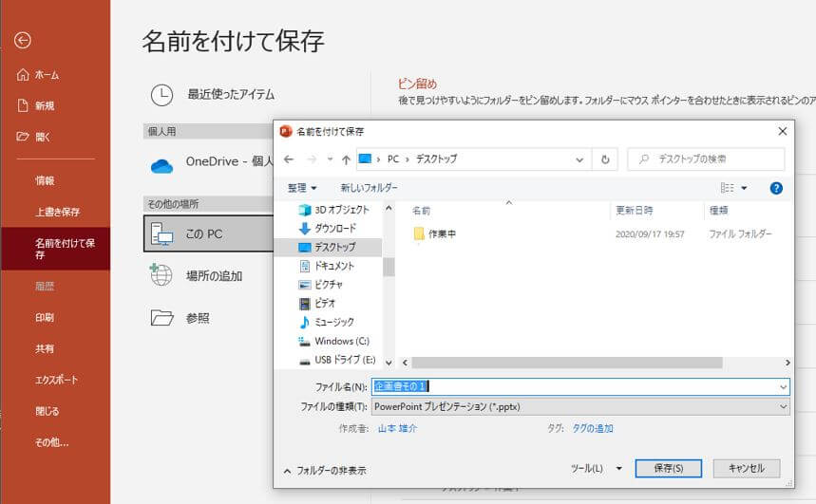Go up one folder level arrow

(346, 159)
